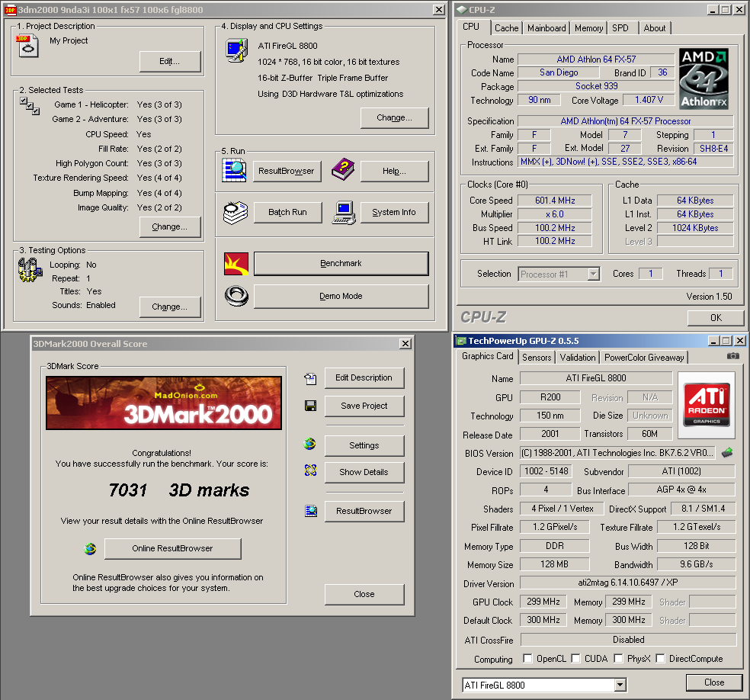Image resolution: width=750 pixels, height=700 pixels.
Task: Open the Sensors tab in GPU-Z
Action: tap(537, 357)
